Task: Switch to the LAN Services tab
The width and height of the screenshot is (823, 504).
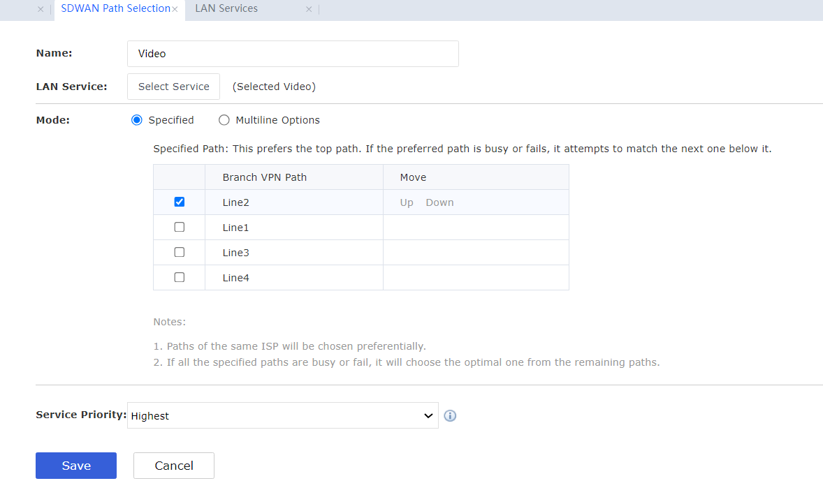Action: (x=226, y=8)
